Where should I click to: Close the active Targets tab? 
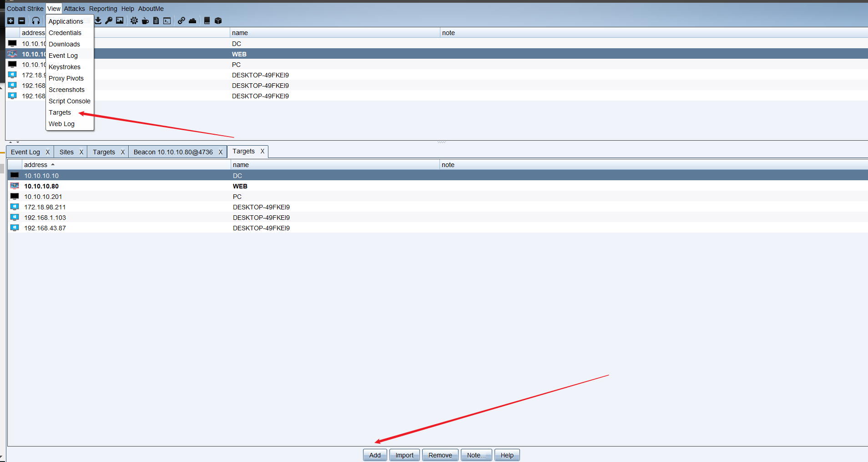(x=262, y=151)
